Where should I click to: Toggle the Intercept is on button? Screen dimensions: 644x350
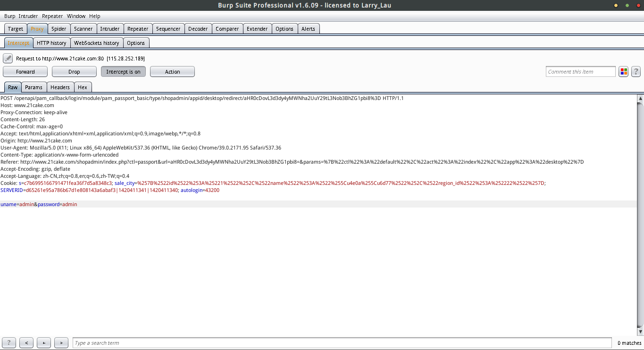coord(123,72)
